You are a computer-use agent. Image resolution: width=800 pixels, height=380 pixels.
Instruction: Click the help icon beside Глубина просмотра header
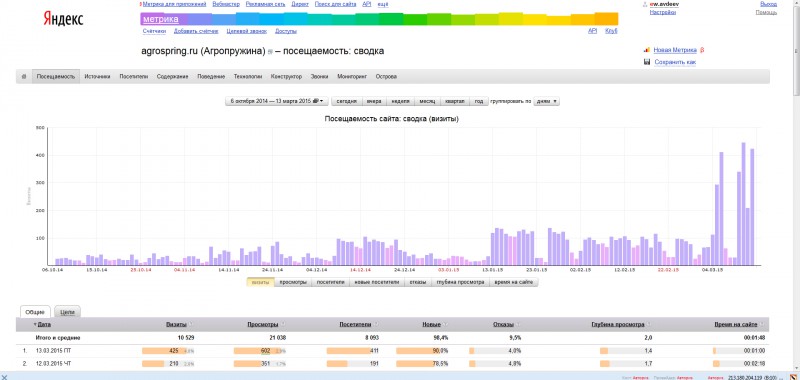[649, 324]
